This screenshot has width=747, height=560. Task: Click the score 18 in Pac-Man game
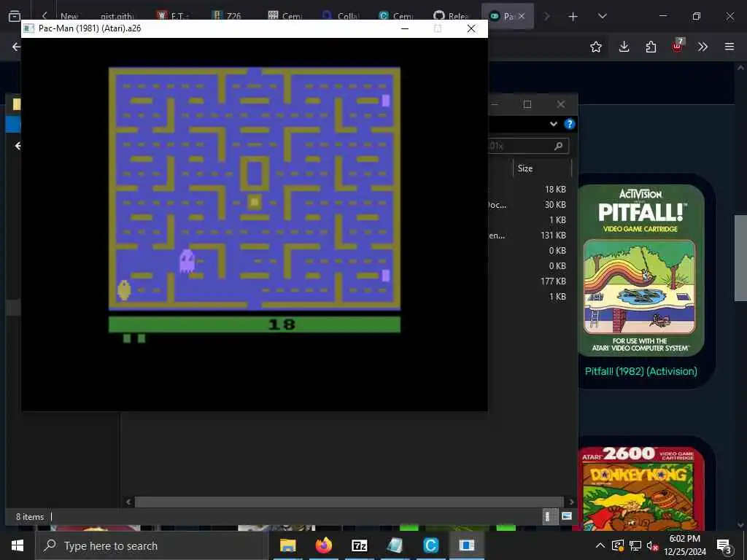[282, 324]
